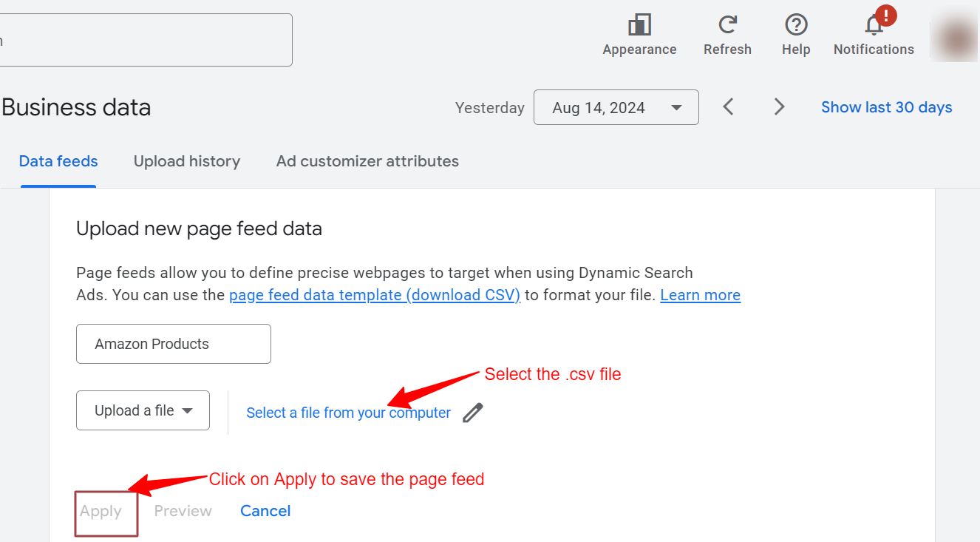Image resolution: width=980 pixels, height=542 pixels.
Task: Click the Apply button
Action: [x=101, y=511]
